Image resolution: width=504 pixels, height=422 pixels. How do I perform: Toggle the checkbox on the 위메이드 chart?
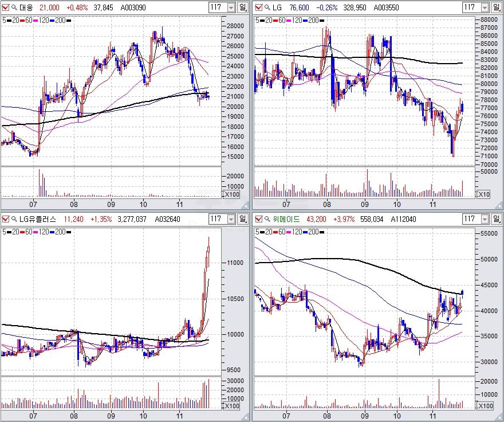pyautogui.click(x=258, y=218)
